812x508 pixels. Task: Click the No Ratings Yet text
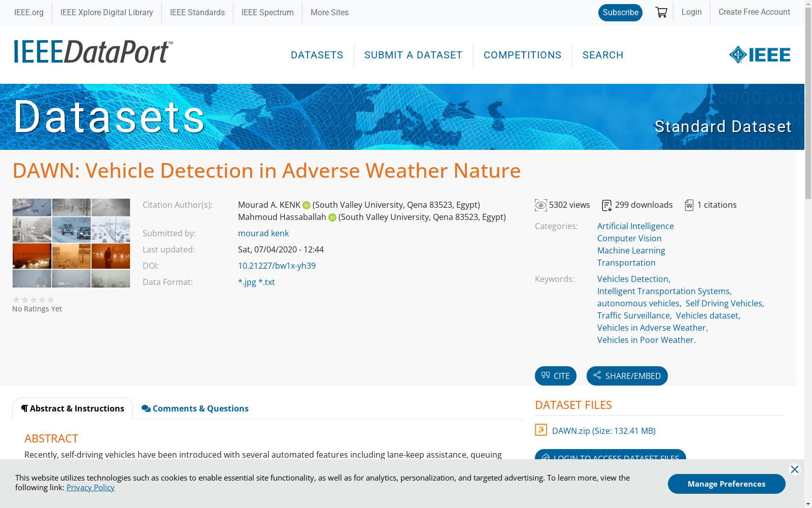37,309
